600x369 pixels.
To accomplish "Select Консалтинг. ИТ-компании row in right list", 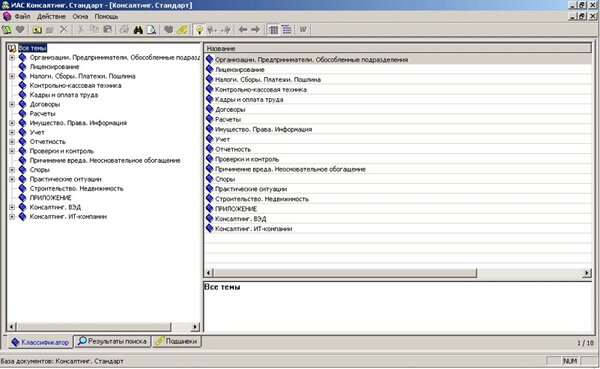I will pos(398,229).
